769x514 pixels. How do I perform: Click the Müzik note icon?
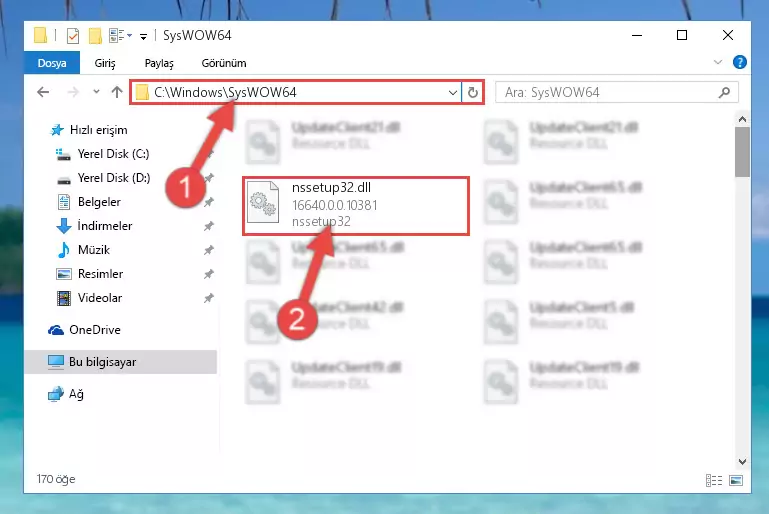(64, 250)
